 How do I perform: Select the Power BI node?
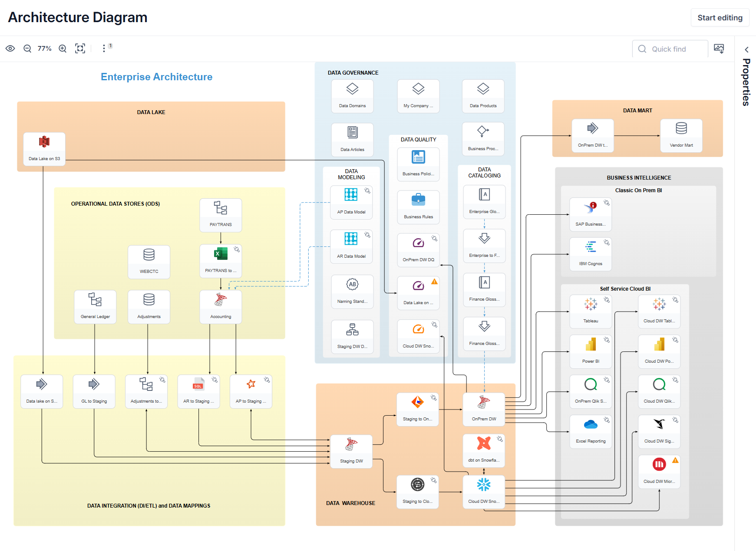(x=591, y=351)
